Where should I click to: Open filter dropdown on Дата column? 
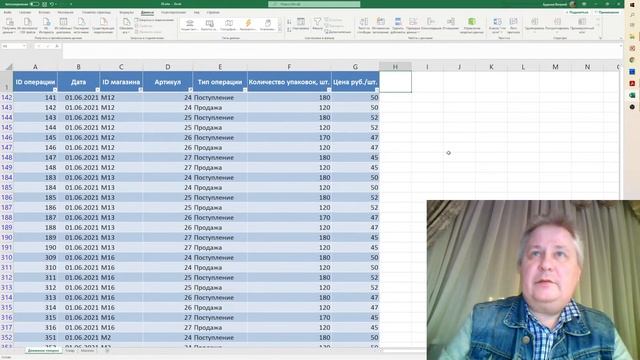pos(97,89)
